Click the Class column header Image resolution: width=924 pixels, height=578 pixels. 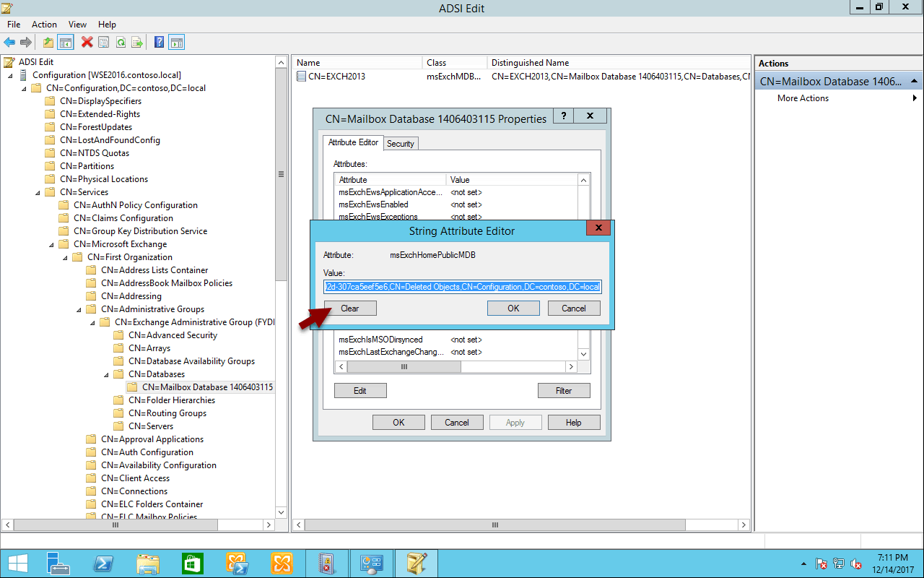[x=455, y=63]
